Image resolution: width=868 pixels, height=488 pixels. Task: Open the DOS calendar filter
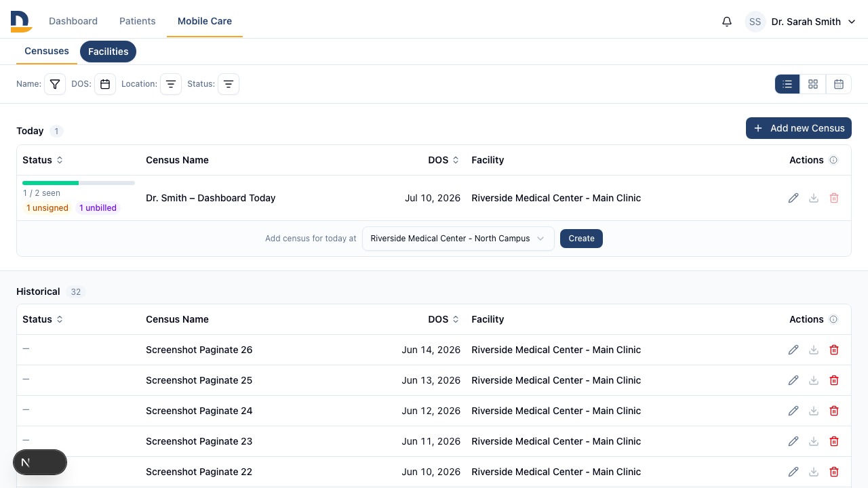105,84
